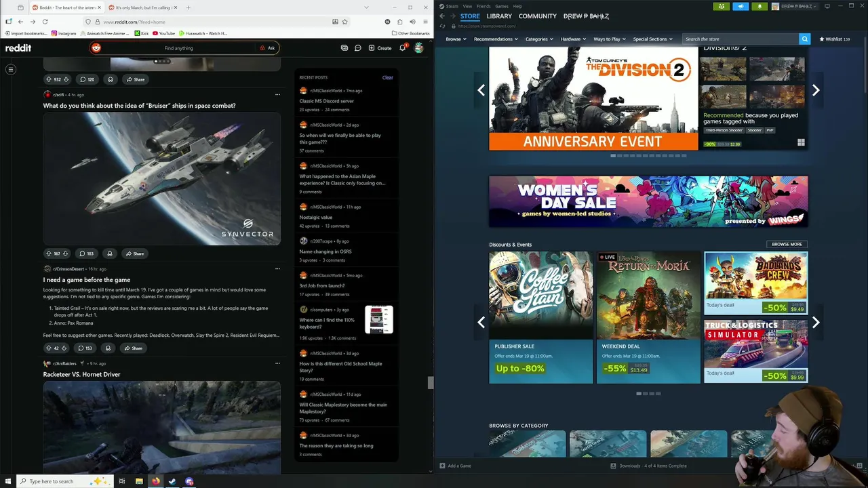868x488 pixels.
Task: Expand the Categories dropdown
Action: click(x=539, y=39)
